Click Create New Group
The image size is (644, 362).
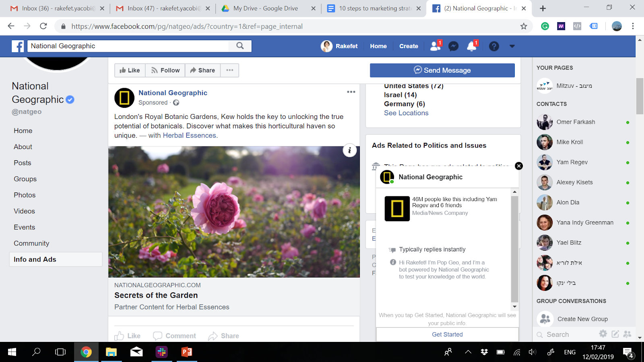point(582,319)
